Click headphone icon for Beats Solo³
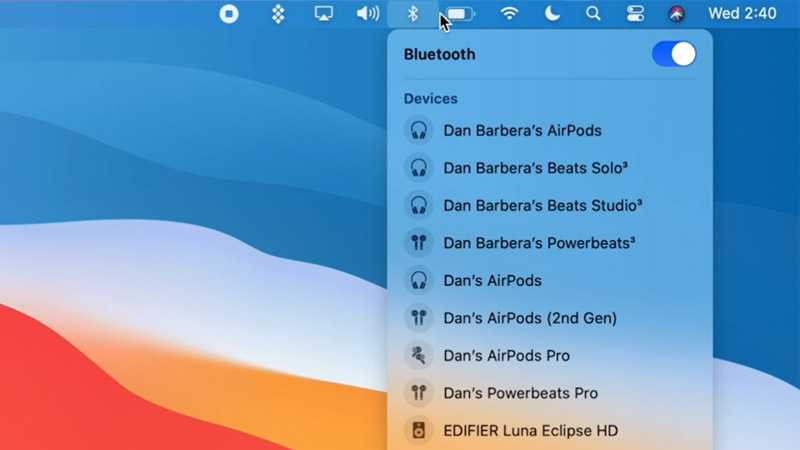Screen dimensions: 800x450 pyautogui.click(x=419, y=167)
